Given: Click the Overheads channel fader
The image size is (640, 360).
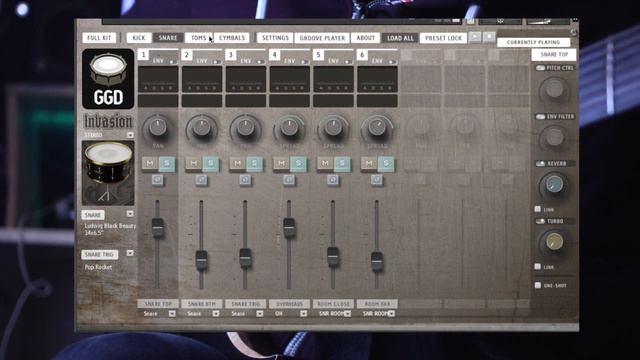Looking at the screenshot, I should click(289, 227).
